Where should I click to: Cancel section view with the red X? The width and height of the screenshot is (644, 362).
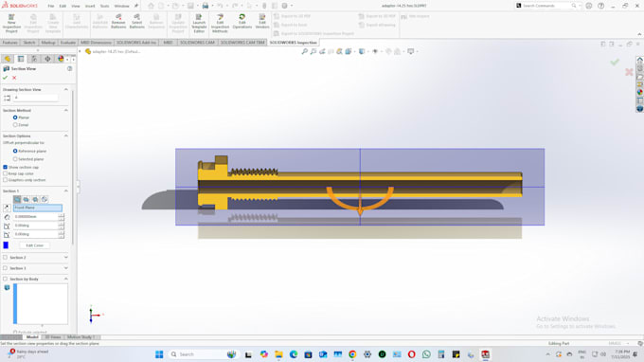tap(14, 78)
